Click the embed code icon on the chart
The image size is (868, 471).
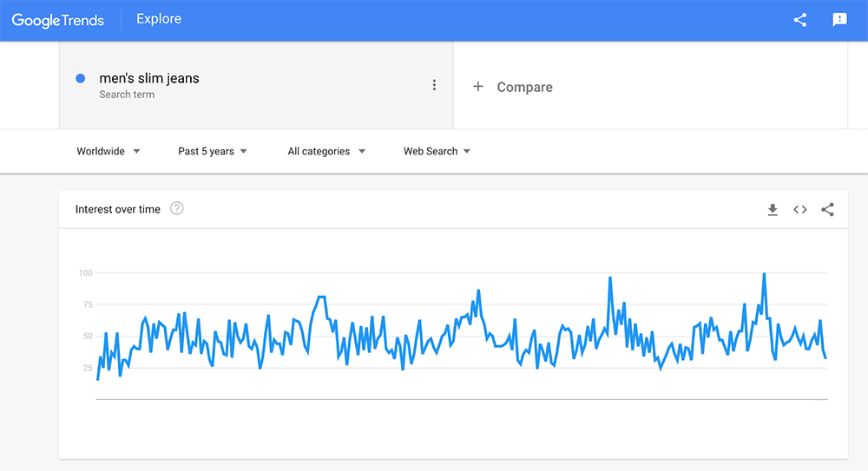click(800, 209)
